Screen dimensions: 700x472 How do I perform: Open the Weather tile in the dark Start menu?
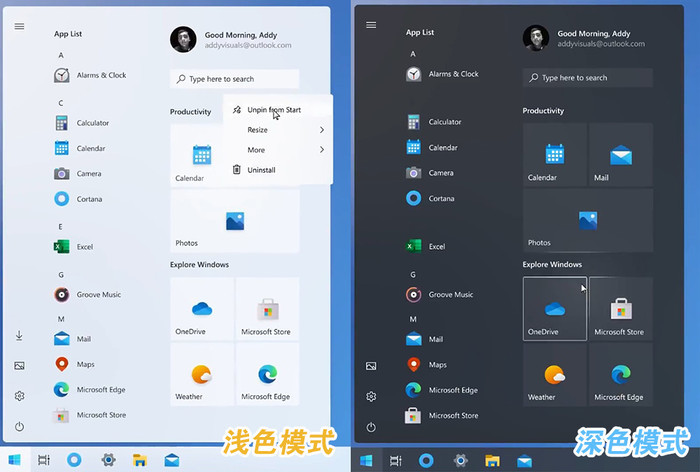[554, 375]
